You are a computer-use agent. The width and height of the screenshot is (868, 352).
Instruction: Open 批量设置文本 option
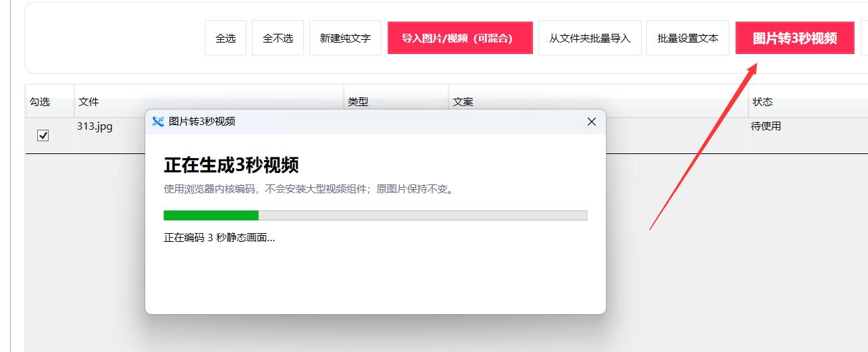(688, 38)
